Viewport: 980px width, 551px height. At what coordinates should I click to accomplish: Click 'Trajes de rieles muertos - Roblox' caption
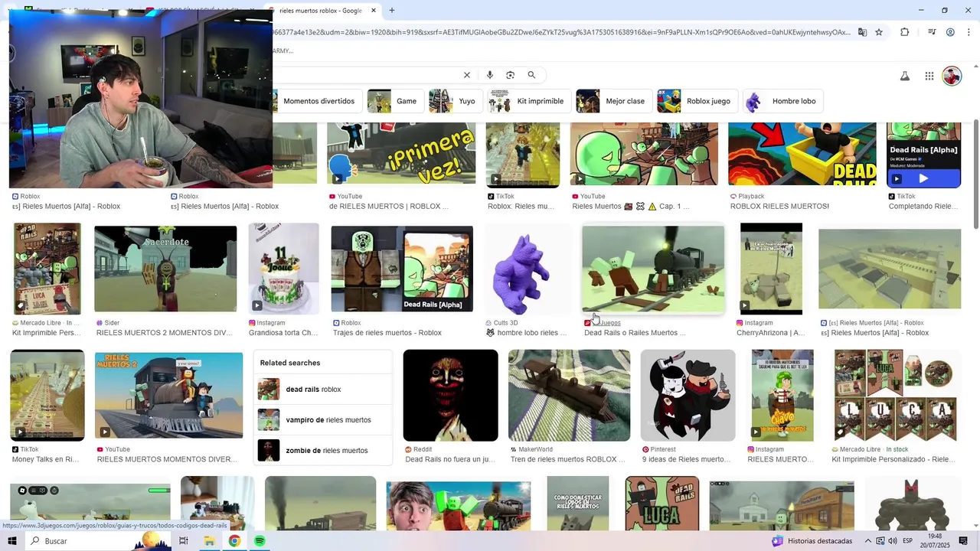tap(387, 333)
